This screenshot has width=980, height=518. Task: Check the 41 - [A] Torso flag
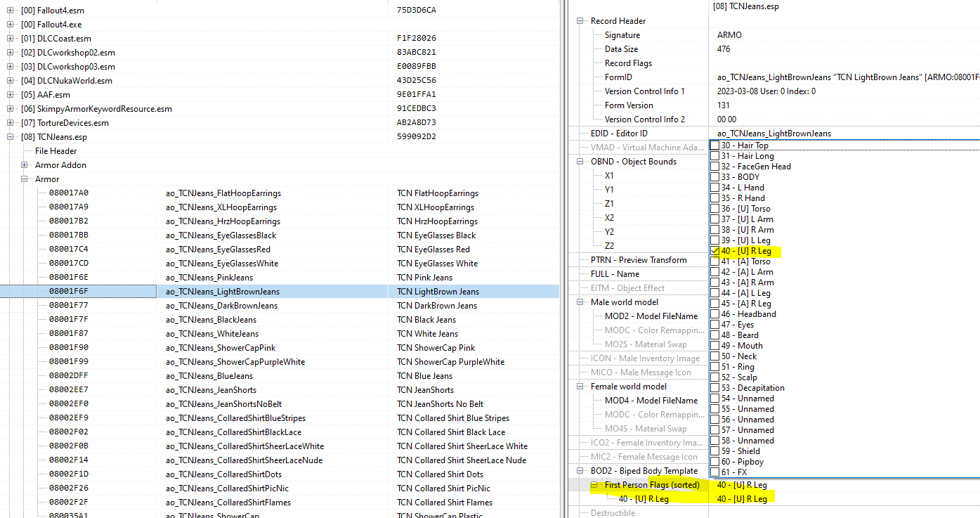(715, 261)
